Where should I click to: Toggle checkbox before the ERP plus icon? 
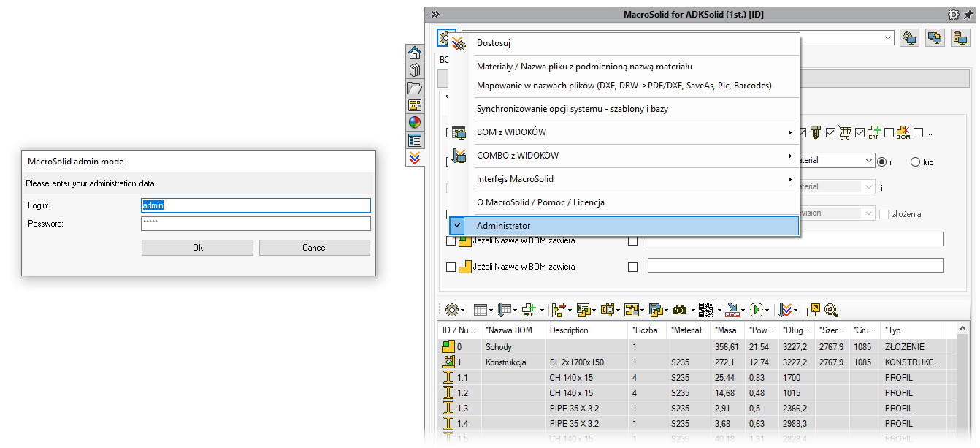click(x=860, y=133)
